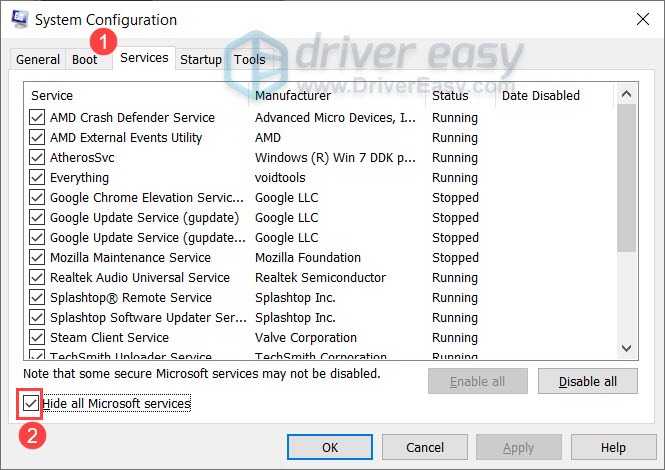Confirm with the OK button
This screenshot has height=470, width=665.
coord(330,447)
